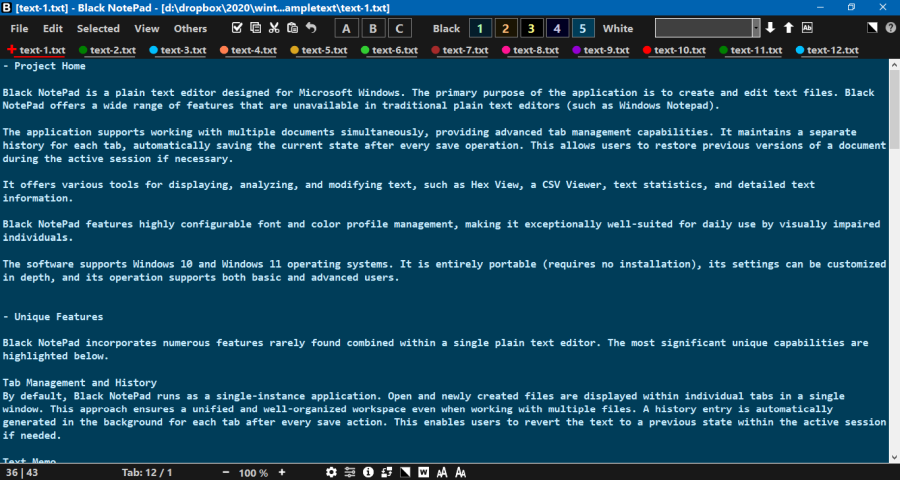Click the undo arrow icon
This screenshot has width=900, height=480.
[311, 28]
